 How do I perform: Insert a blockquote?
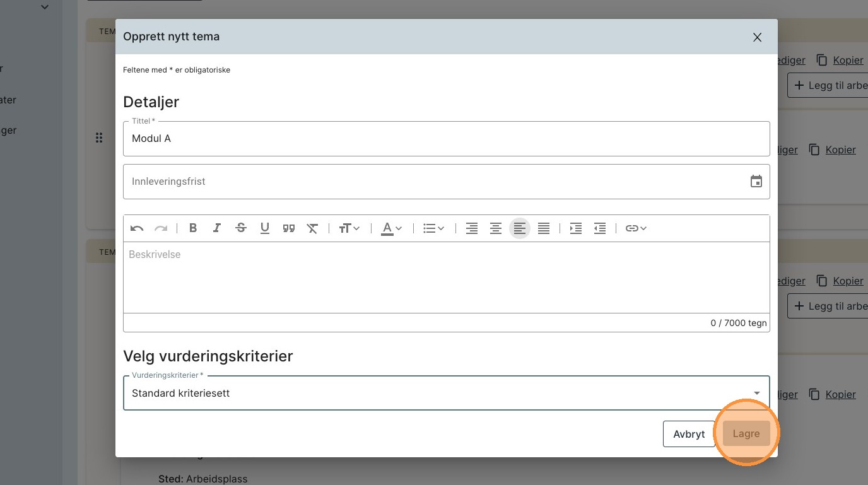coord(289,228)
